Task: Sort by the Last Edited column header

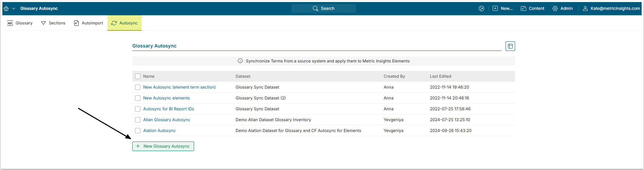Action: 440,76
